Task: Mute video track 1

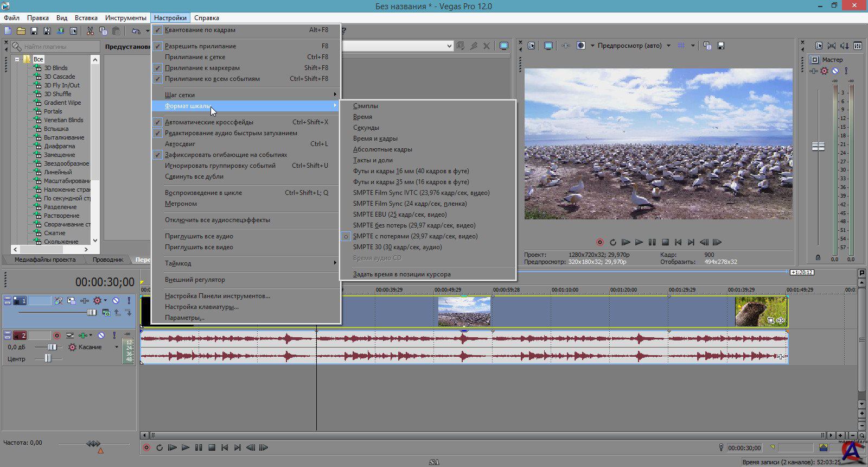Action: point(116,301)
